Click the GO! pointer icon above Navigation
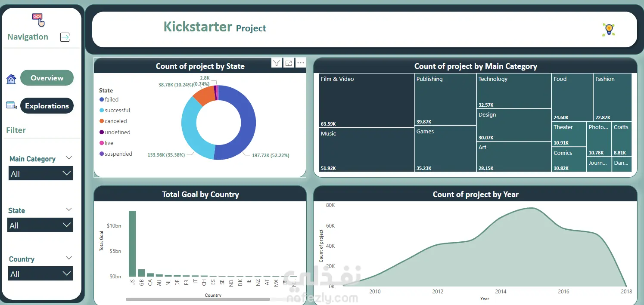Image resolution: width=644 pixels, height=305 pixels. click(x=38, y=19)
